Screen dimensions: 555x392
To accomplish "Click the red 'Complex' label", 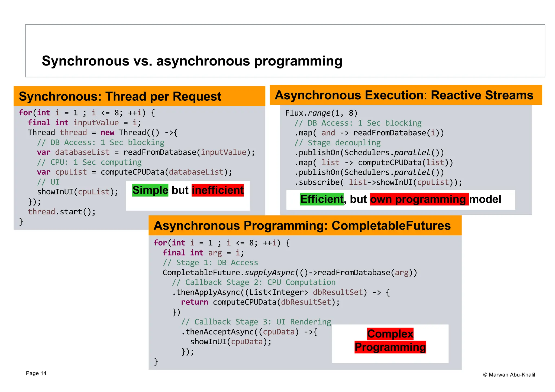I will 390,334.
